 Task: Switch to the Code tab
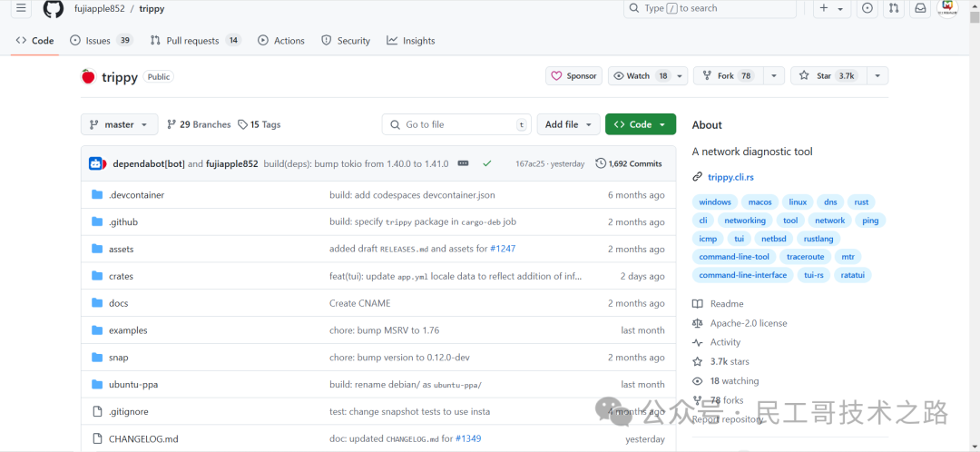[35, 41]
